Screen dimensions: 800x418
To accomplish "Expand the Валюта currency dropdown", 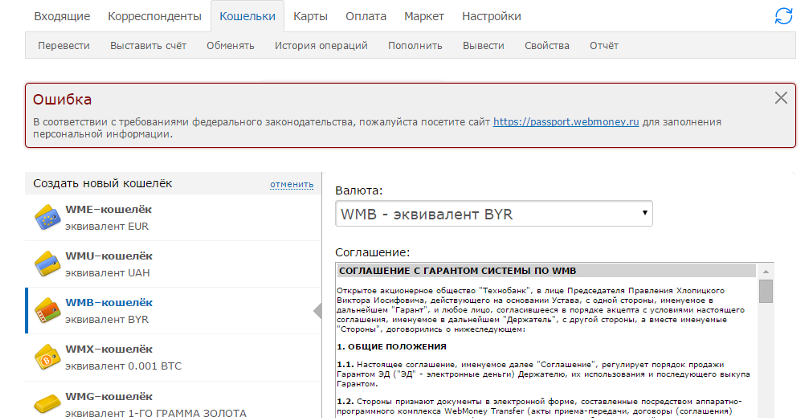I will pos(494,214).
